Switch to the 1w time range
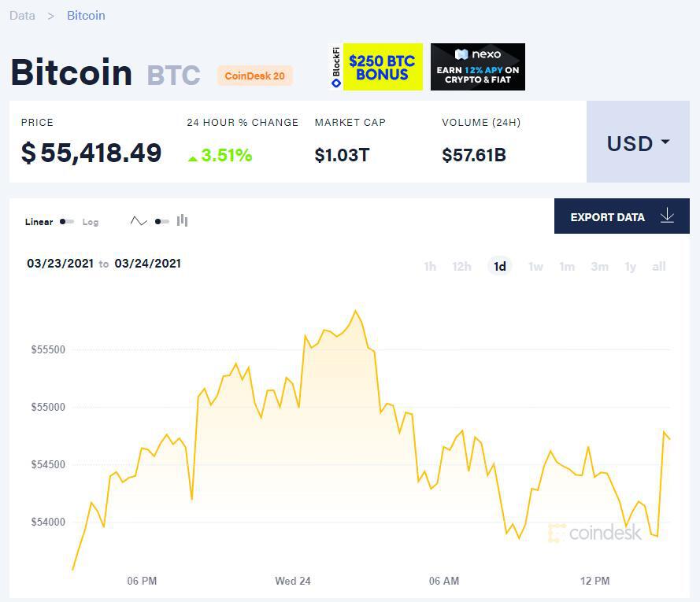Screen dimensions: 700x602 (535, 267)
